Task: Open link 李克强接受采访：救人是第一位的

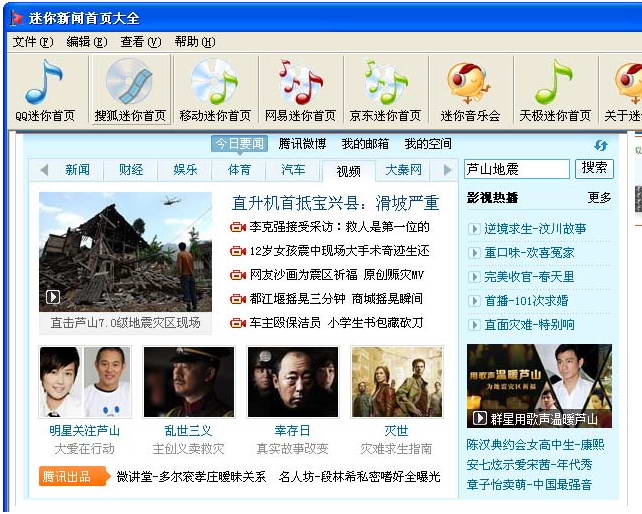Action: pos(339,227)
